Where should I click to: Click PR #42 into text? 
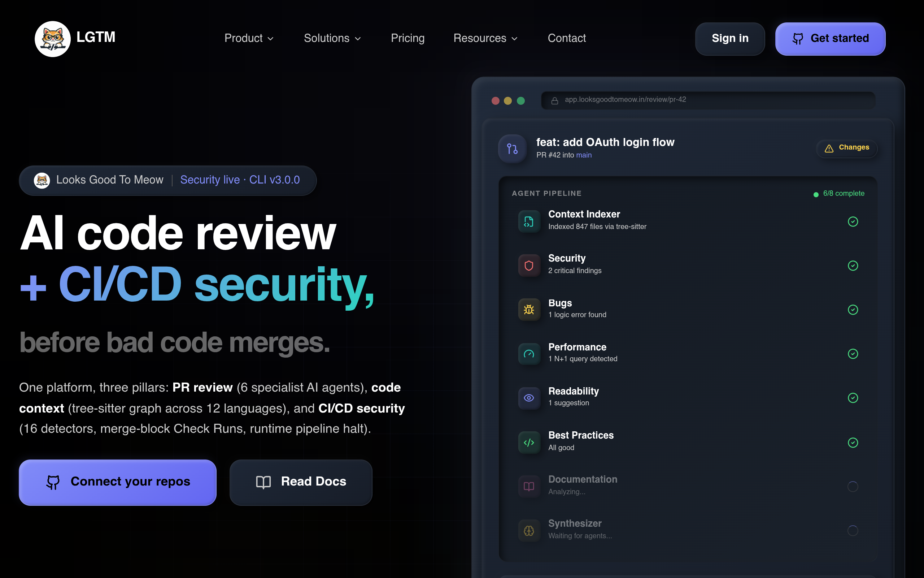coord(555,155)
